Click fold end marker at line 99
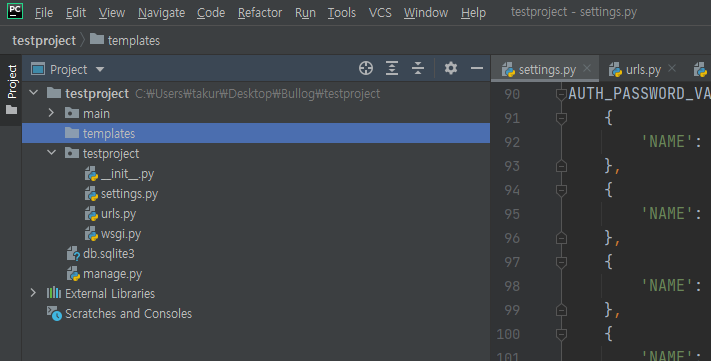711x361 pixels. tap(561, 311)
